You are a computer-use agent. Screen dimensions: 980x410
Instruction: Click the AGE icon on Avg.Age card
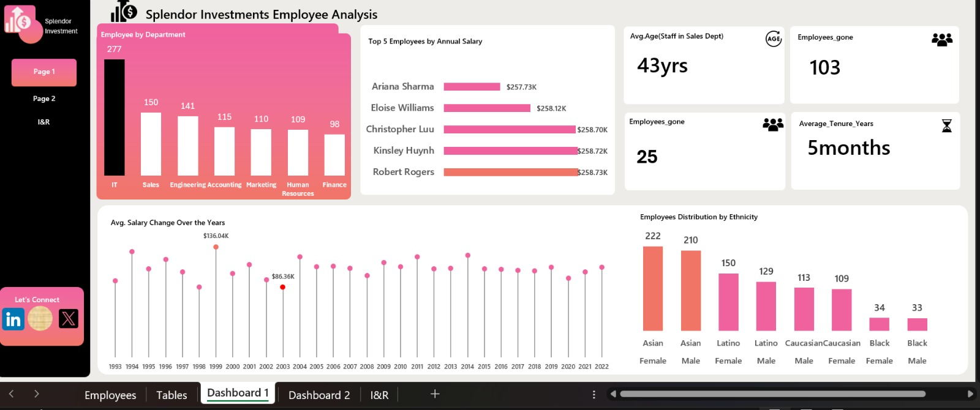coord(774,39)
